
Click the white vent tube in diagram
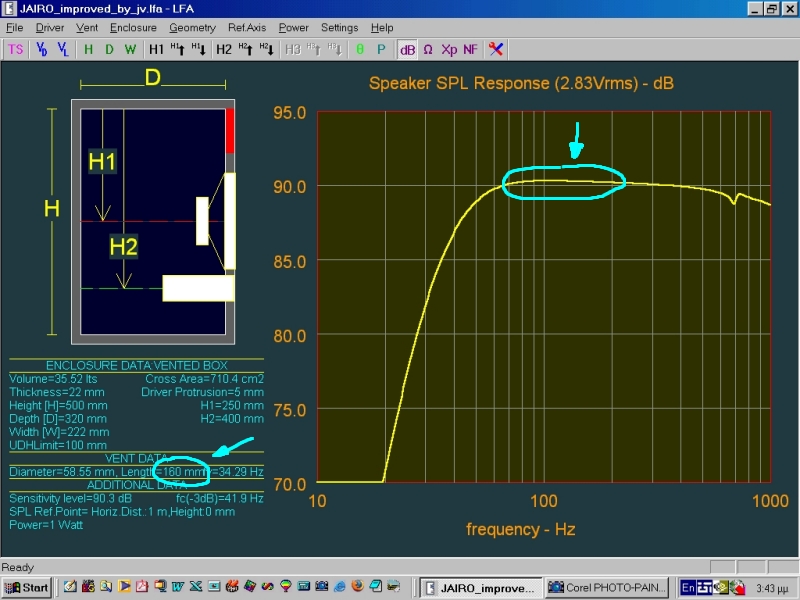[x=198, y=288]
